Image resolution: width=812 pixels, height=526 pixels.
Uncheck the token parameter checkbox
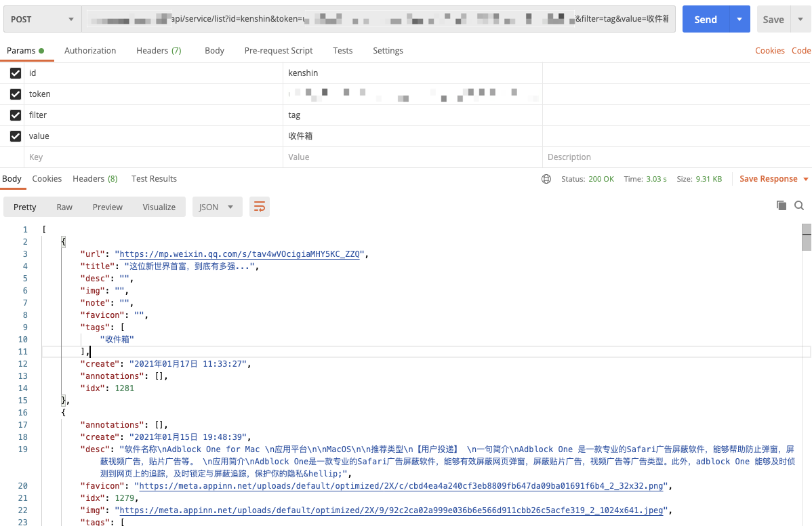(16, 94)
